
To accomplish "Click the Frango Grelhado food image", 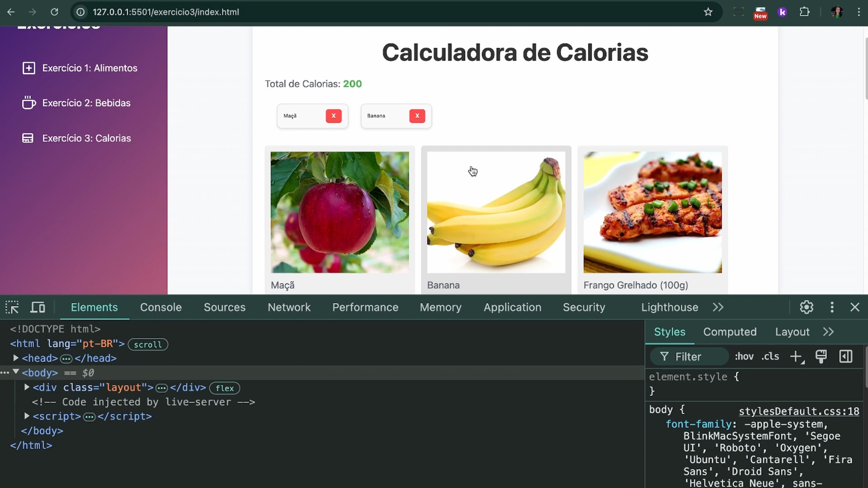I will coord(652,212).
